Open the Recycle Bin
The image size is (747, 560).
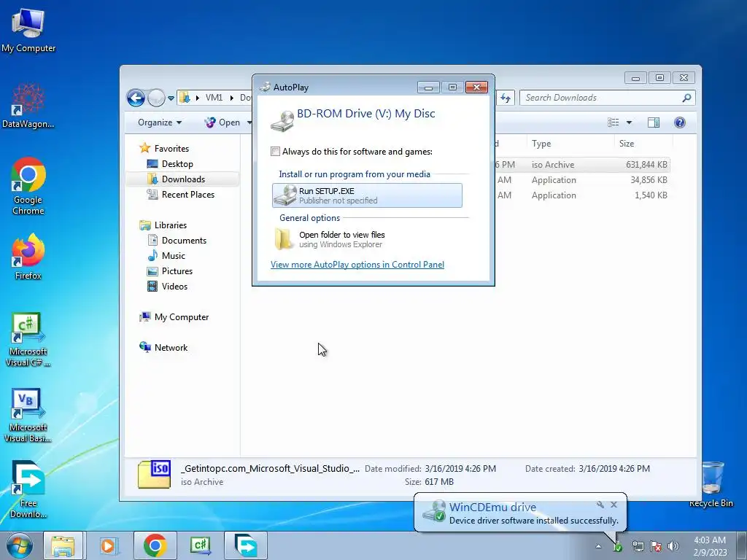(x=711, y=485)
